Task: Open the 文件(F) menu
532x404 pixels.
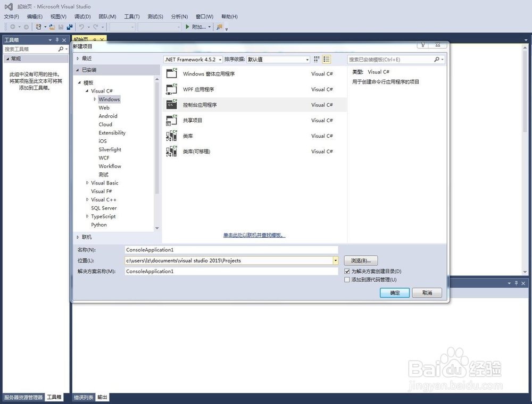Action: tap(12, 16)
